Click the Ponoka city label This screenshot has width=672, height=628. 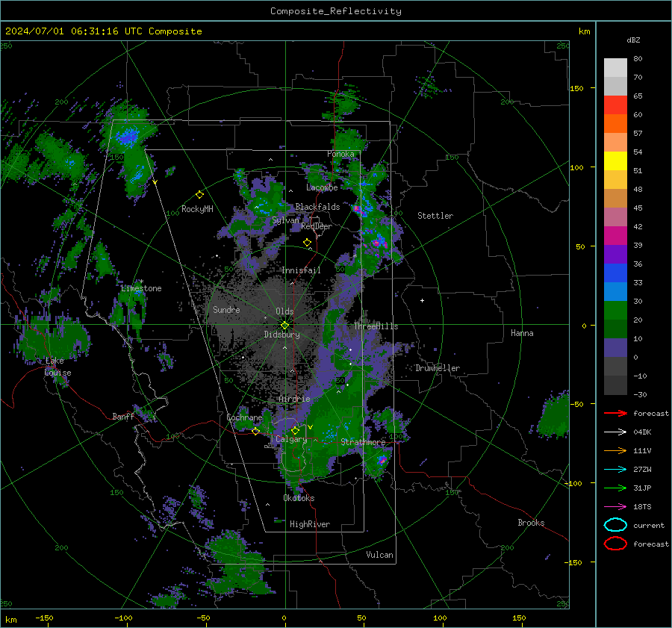pyautogui.click(x=340, y=154)
